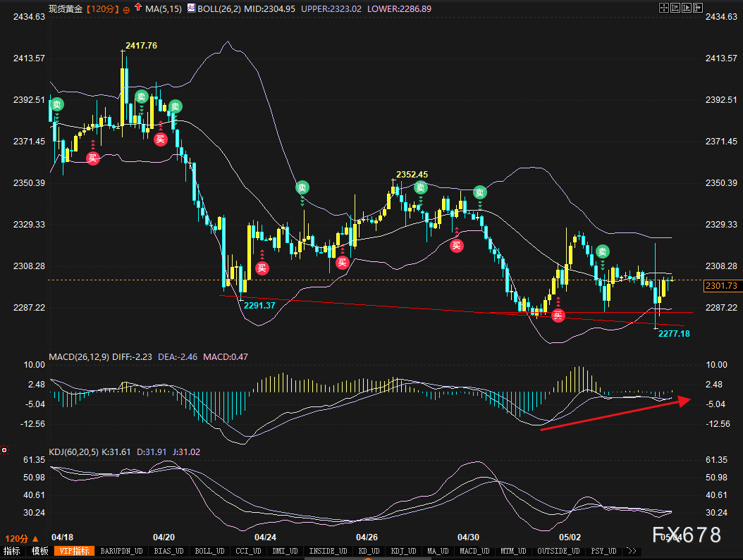Click the first chart layout icon at top right
This screenshot has height=560, width=743.
(663, 8)
